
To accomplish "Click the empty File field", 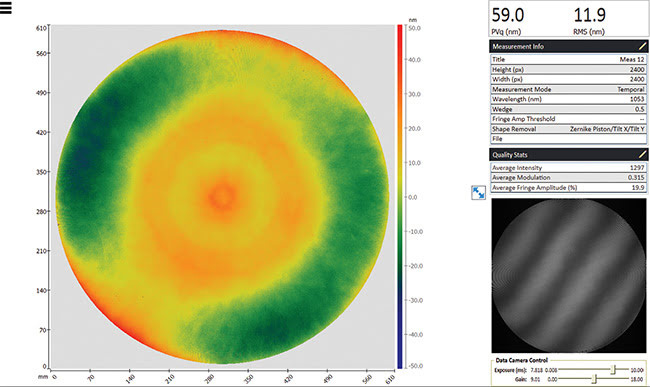I will (x=568, y=139).
